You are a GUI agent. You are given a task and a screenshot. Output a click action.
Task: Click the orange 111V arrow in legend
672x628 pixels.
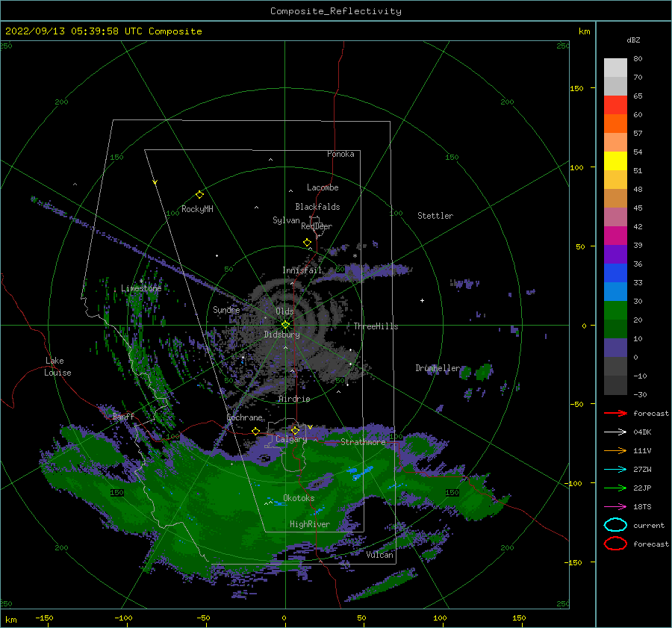[x=615, y=450]
